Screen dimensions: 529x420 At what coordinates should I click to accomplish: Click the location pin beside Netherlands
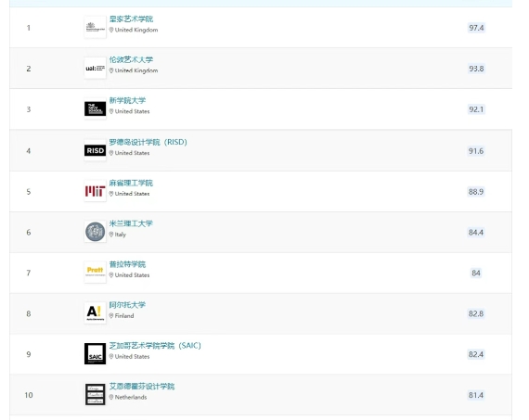click(x=111, y=397)
